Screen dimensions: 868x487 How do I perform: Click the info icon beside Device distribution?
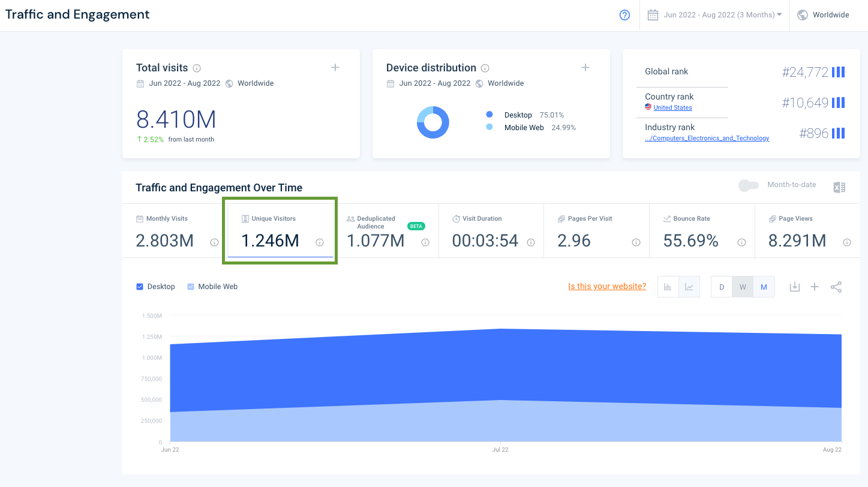(485, 68)
